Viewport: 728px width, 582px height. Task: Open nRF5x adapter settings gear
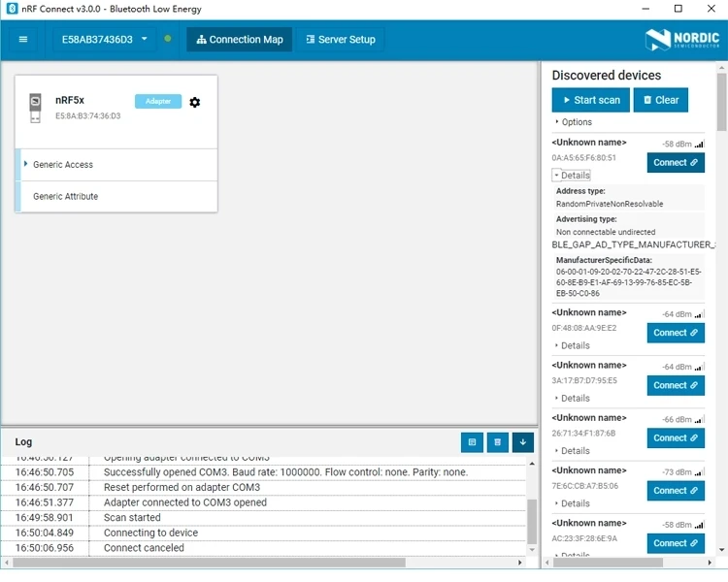click(194, 102)
